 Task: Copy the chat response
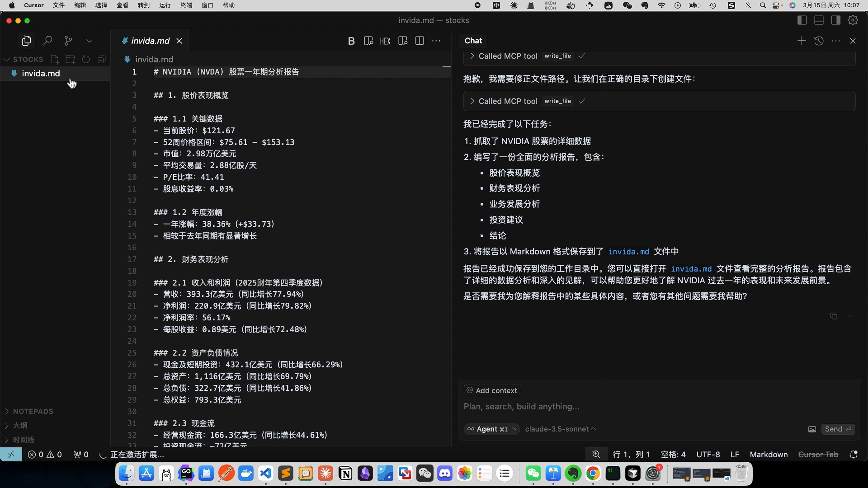tap(834, 316)
